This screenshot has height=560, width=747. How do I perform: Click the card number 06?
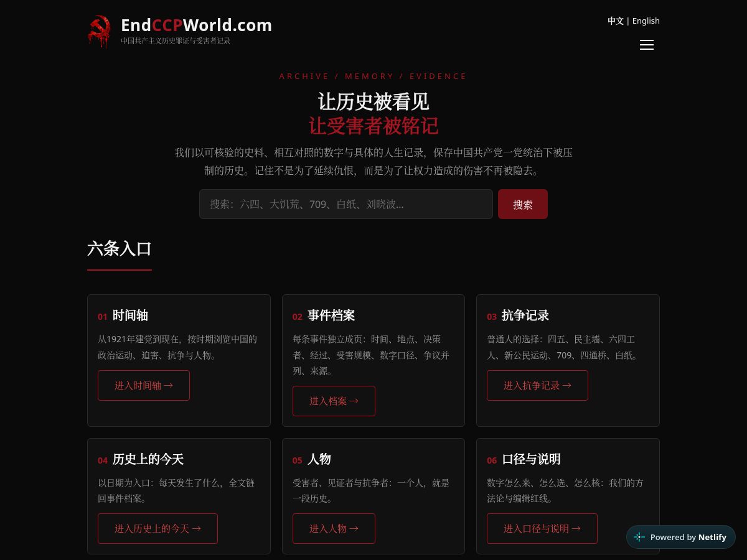492,460
